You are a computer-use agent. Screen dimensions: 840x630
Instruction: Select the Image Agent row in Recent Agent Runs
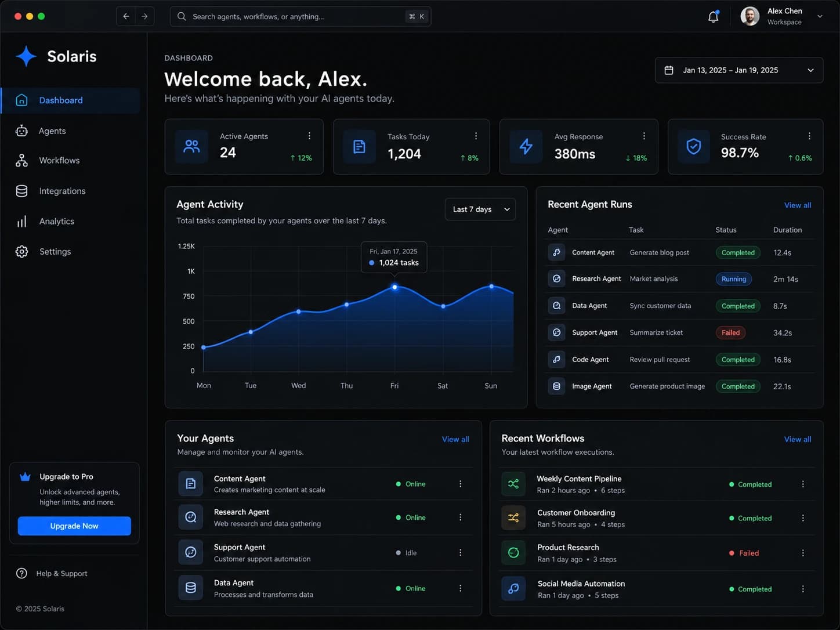click(x=680, y=386)
